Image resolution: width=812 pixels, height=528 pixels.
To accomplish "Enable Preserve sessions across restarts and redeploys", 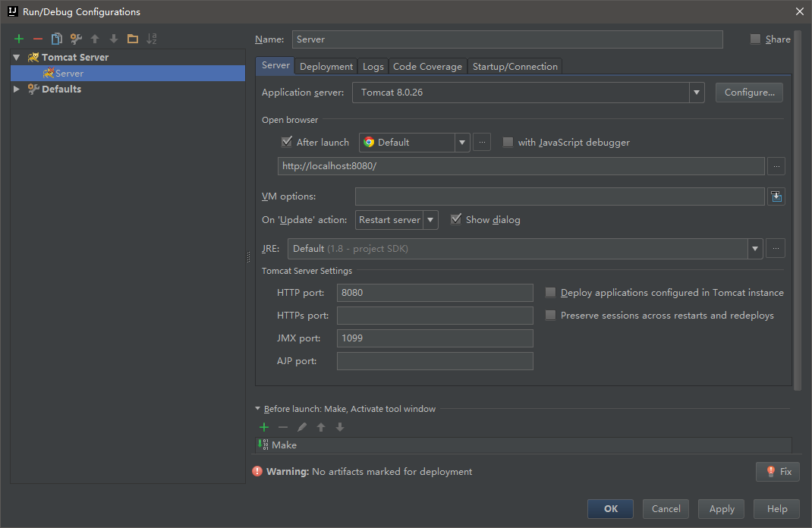I will point(550,316).
